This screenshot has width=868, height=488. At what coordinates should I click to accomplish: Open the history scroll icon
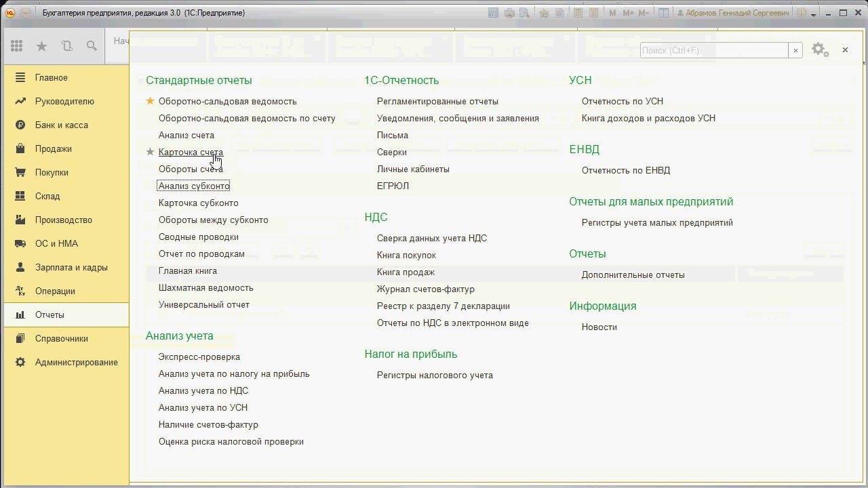point(66,46)
